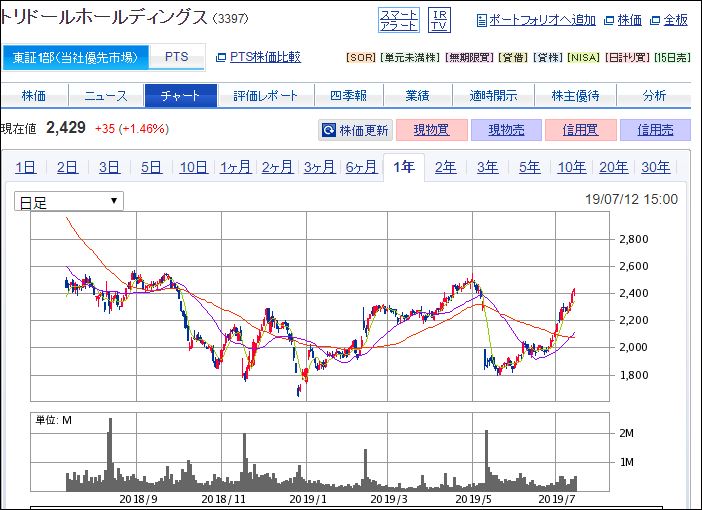Open the 分析 tab
This screenshot has width=702, height=510.
(x=654, y=95)
